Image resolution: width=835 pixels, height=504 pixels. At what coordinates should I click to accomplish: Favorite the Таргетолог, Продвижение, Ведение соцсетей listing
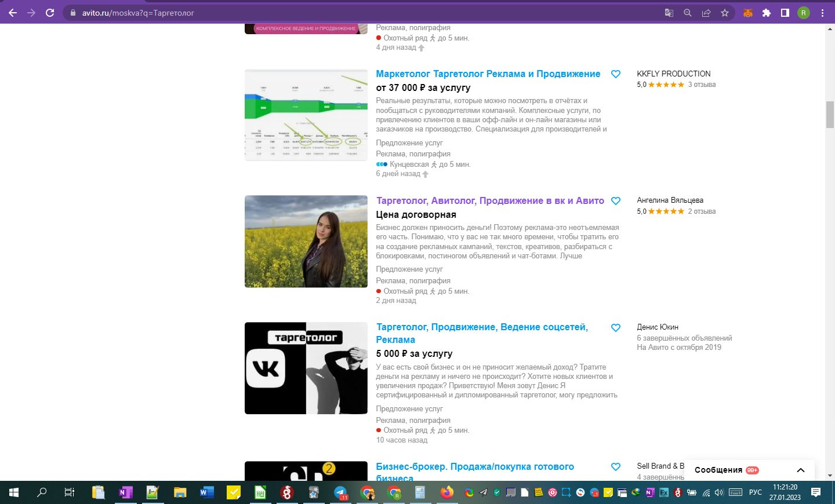point(616,328)
